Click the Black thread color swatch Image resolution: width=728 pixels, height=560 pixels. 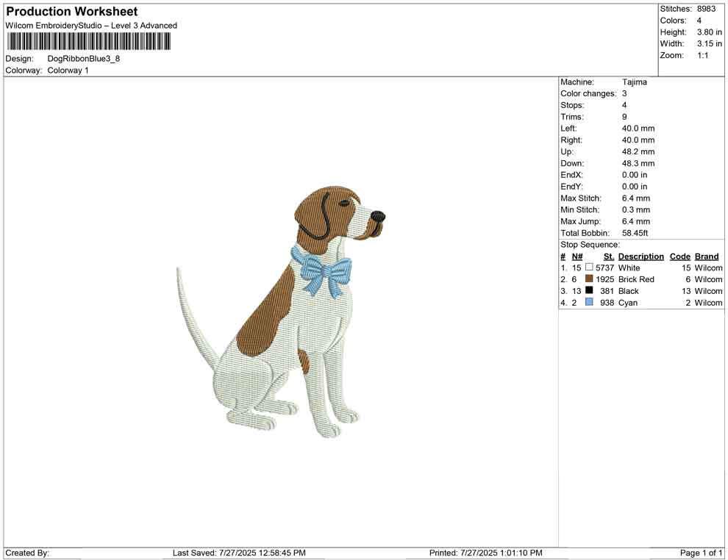[x=589, y=290]
